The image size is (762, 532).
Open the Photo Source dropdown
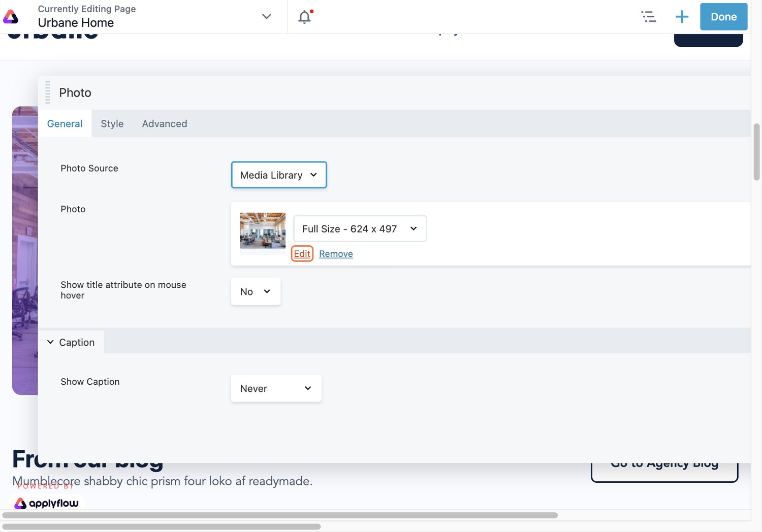(x=279, y=175)
